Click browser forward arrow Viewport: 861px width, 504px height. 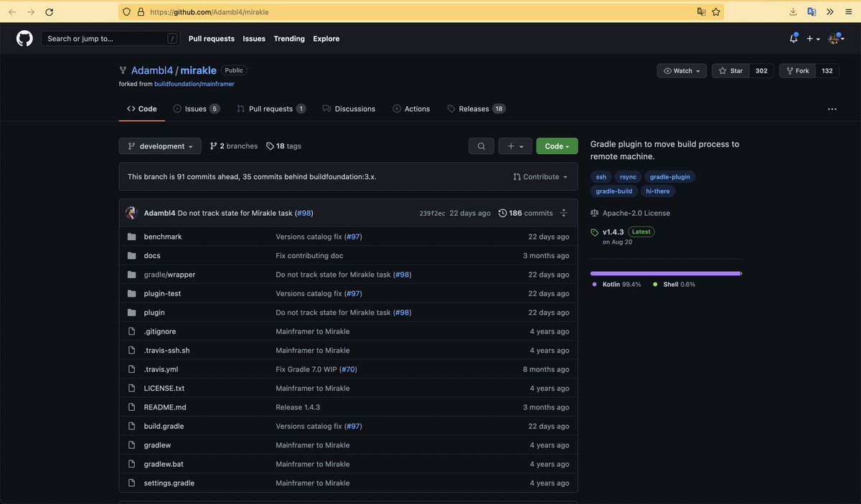click(x=30, y=12)
